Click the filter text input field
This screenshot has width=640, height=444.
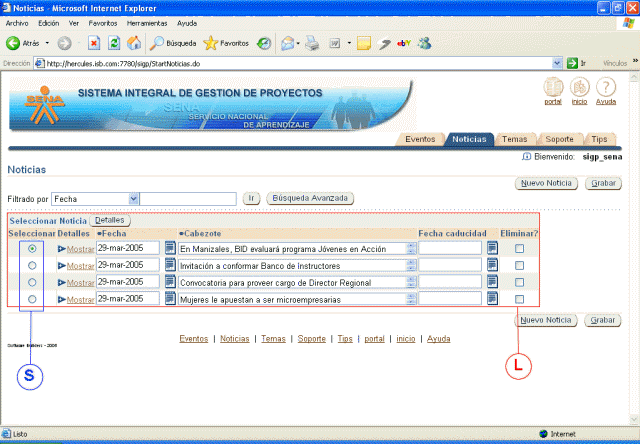pyautogui.click(x=188, y=199)
